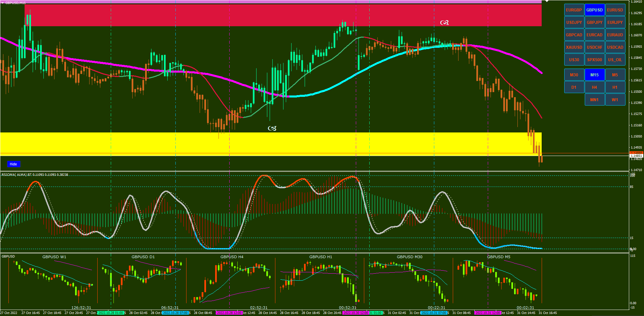Screen dimensions: 644x316
Task: Set timeframe to H4
Action: [x=595, y=87]
